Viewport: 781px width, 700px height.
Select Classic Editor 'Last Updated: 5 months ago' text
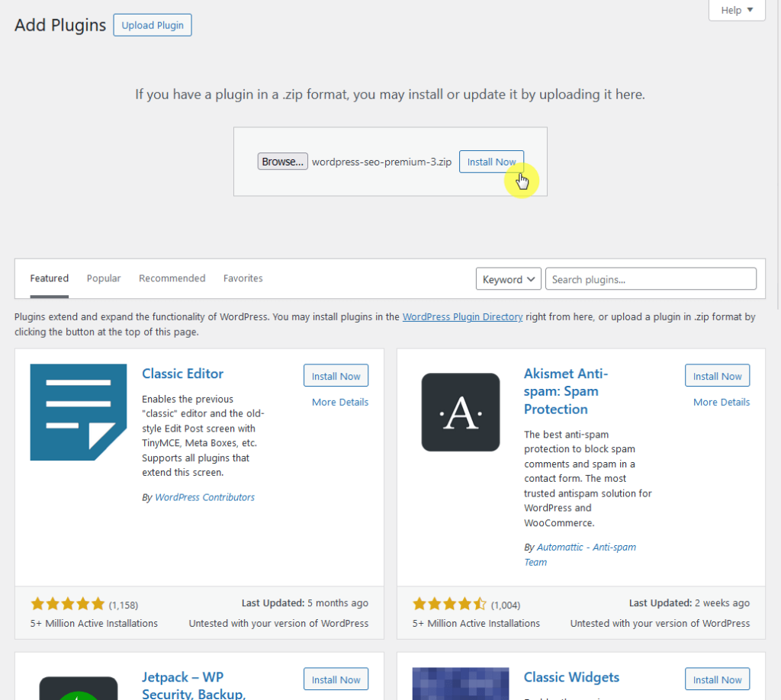pyautogui.click(x=305, y=603)
